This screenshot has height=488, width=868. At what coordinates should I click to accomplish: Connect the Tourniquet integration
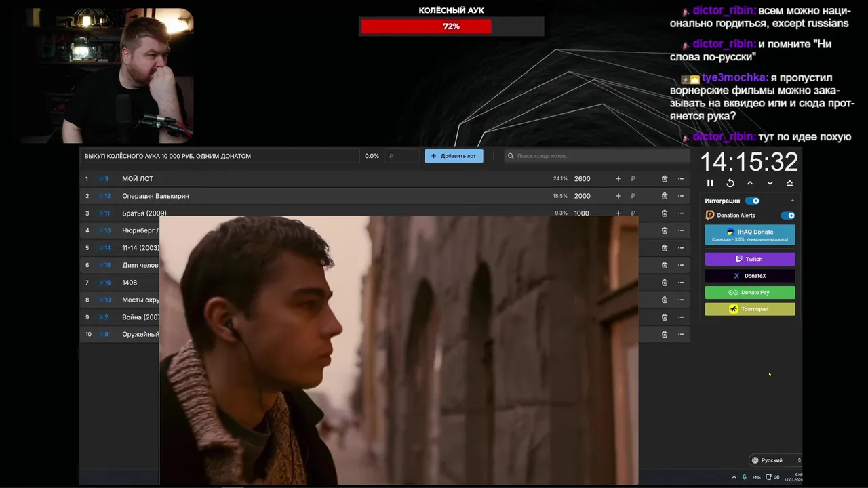tap(750, 309)
